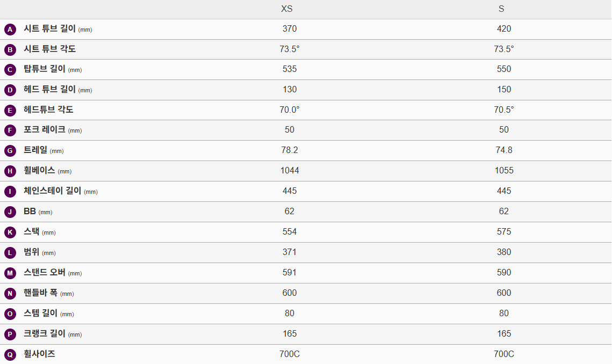
Task: Click the H badge next to 휠베이스
Action: 10,171
